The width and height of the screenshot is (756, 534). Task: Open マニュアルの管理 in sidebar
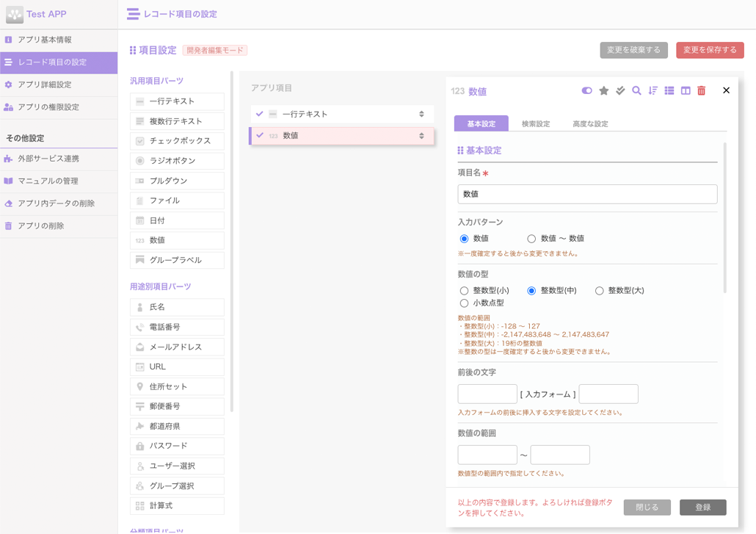59,181
